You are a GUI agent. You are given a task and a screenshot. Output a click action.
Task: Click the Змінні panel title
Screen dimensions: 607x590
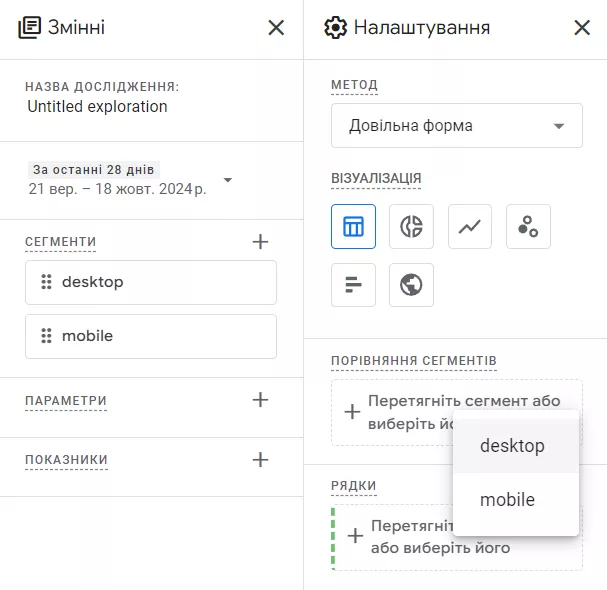pyautogui.click(x=76, y=27)
